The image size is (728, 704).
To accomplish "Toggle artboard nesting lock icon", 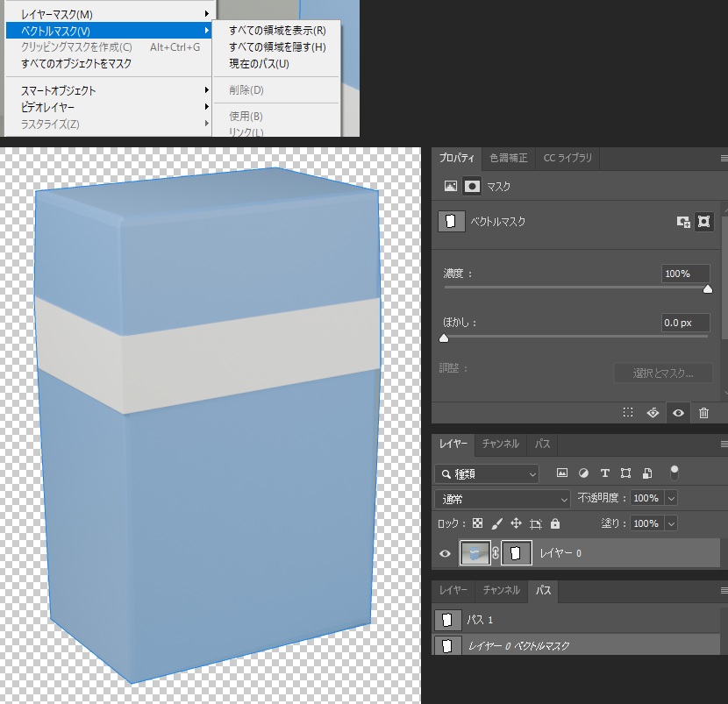I will (536, 524).
